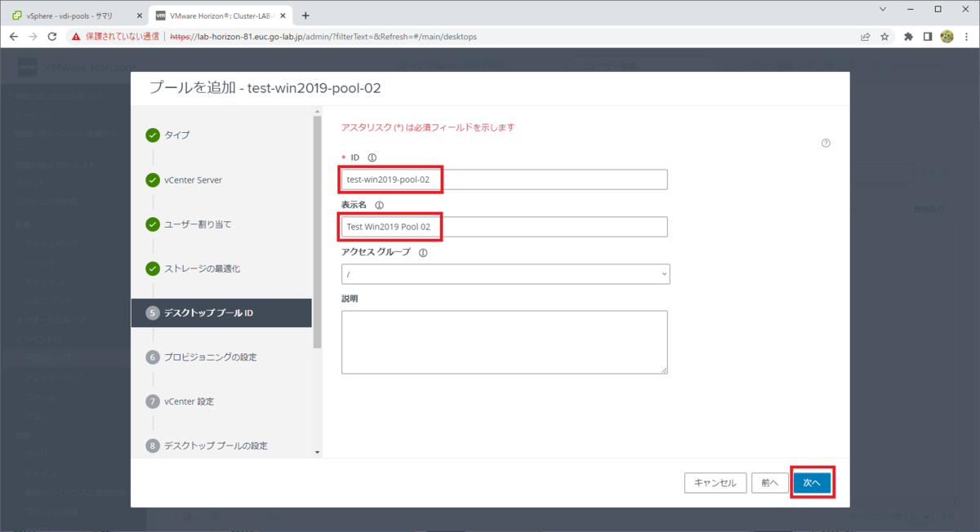Toggle the Chrome side panel icon
This screenshot has width=980, height=532.
coord(928,37)
